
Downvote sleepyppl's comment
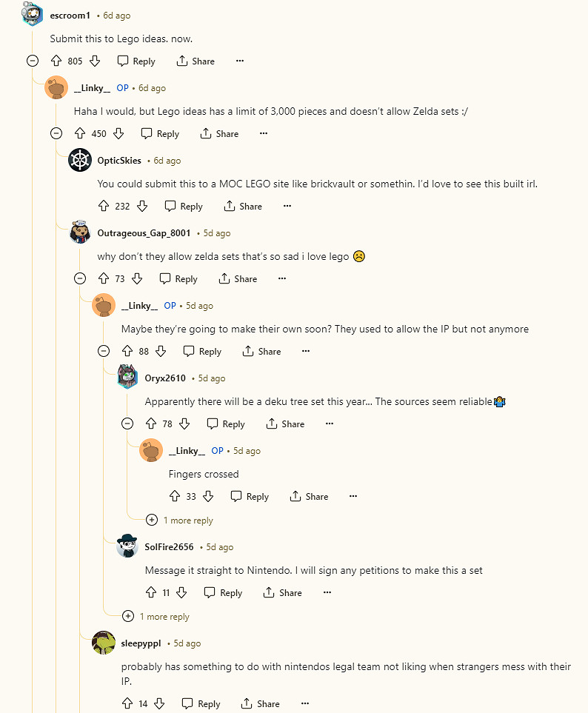[x=159, y=704]
